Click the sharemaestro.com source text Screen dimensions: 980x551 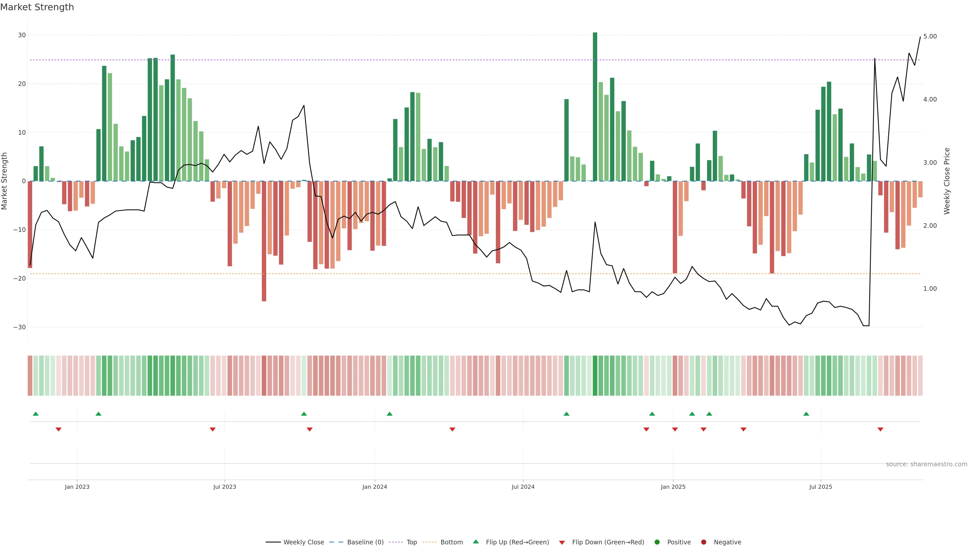[x=926, y=464]
